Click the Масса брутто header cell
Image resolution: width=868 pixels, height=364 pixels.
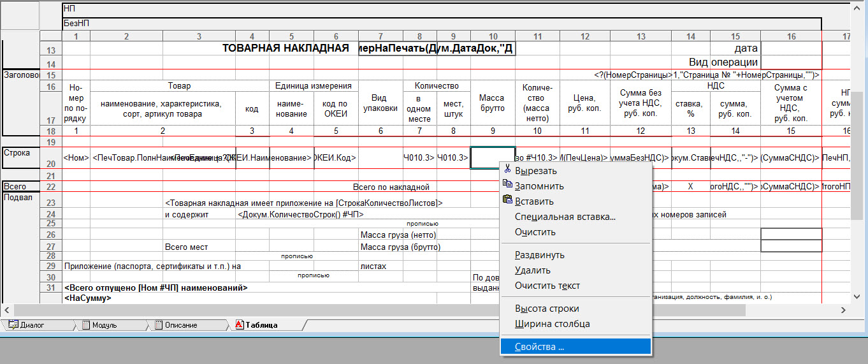pyautogui.click(x=493, y=103)
